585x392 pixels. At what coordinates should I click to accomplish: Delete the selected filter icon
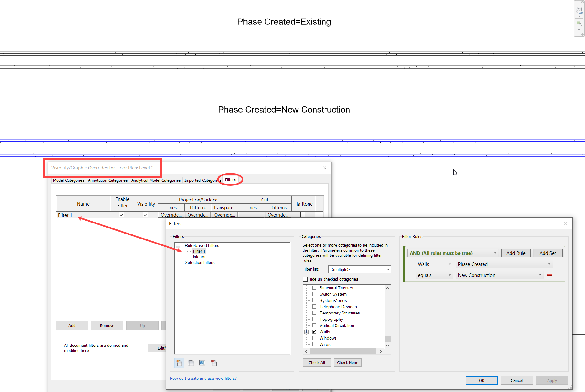click(214, 363)
